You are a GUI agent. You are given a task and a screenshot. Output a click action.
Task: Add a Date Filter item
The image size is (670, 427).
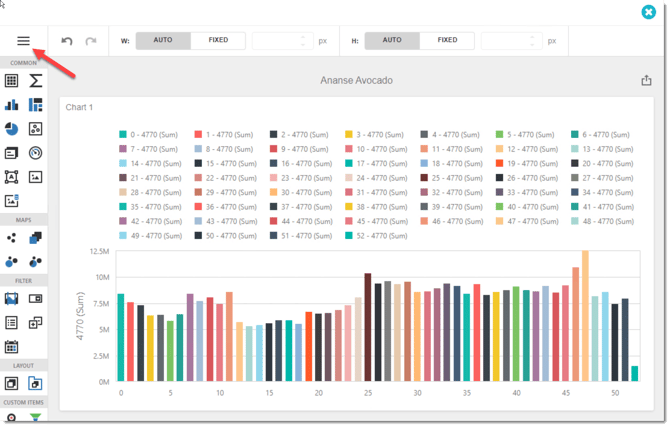point(12,347)
